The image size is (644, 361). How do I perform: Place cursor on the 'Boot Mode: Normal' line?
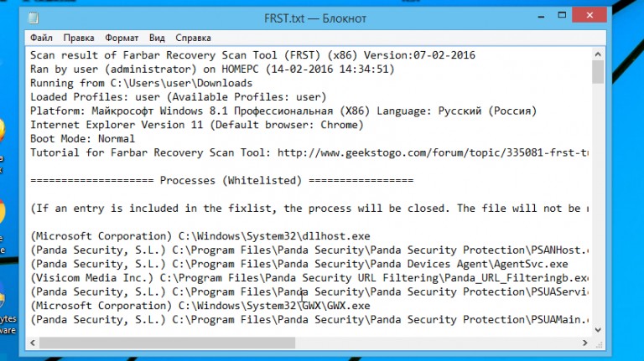82,139
